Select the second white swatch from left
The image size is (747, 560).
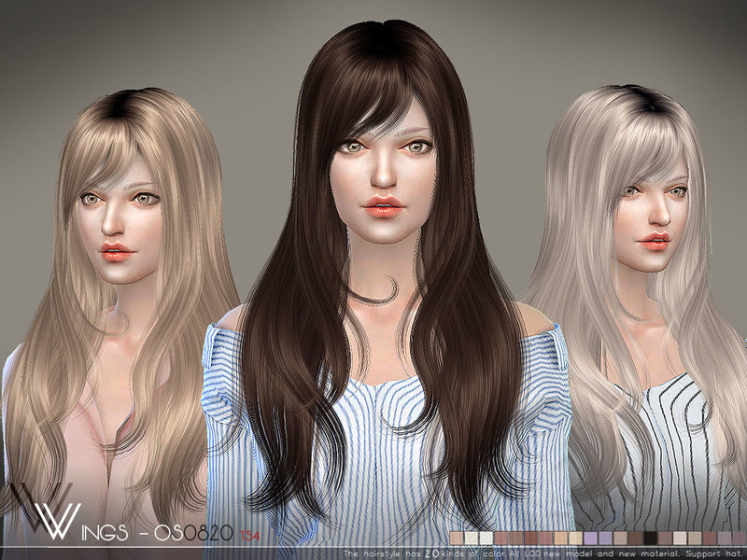pyautogui.click(x=486, y=539)
